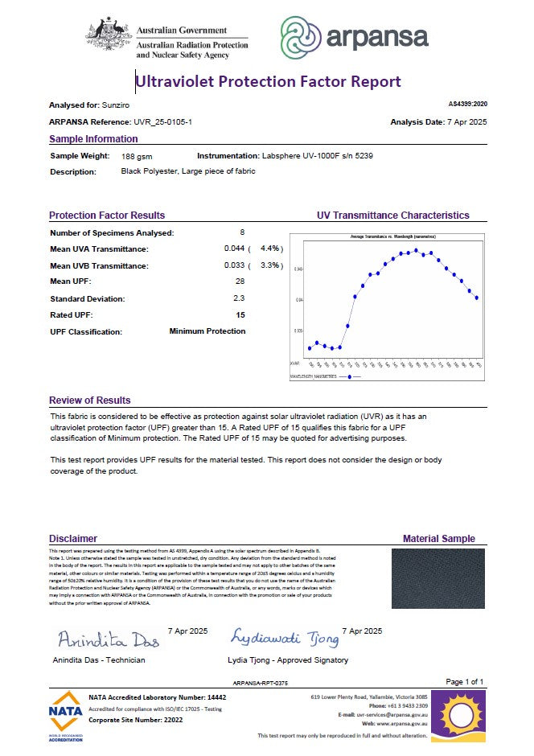The width and height of the screenshot is (534, 756).
Task: Click the Disclaimer section heading
Action: click(x=73, y=538)
